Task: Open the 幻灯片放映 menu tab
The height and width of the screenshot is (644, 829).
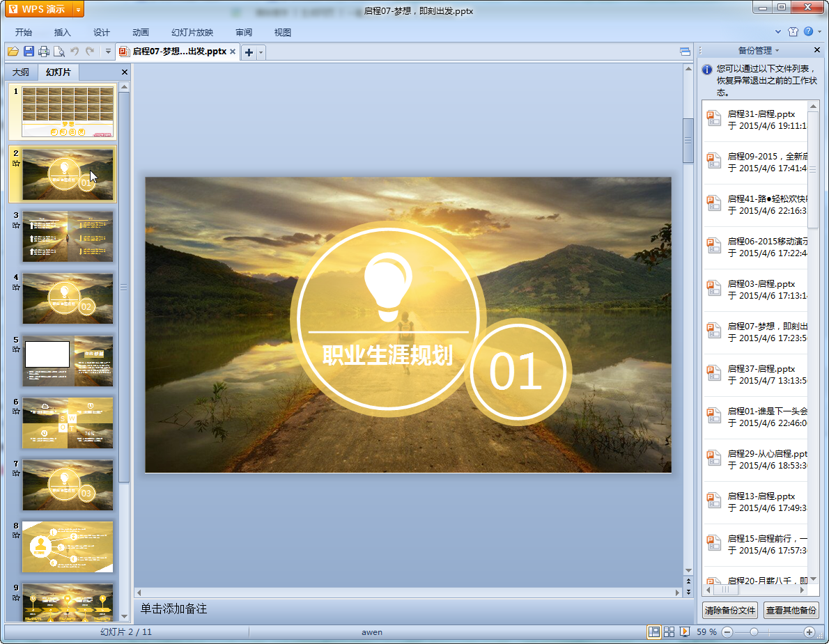Action: (x=192, y=32)
